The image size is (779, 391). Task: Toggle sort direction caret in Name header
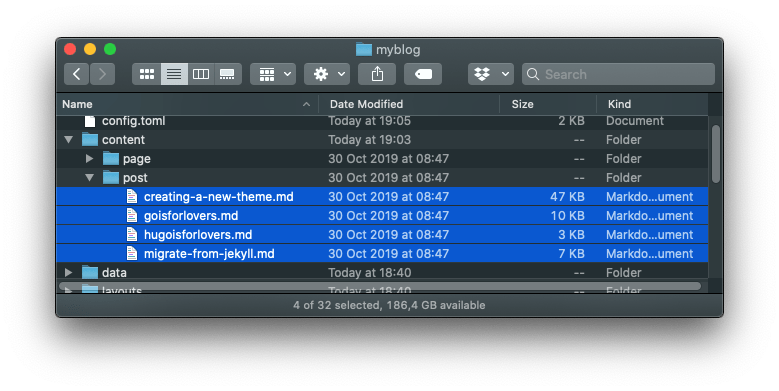coord(307,104)
